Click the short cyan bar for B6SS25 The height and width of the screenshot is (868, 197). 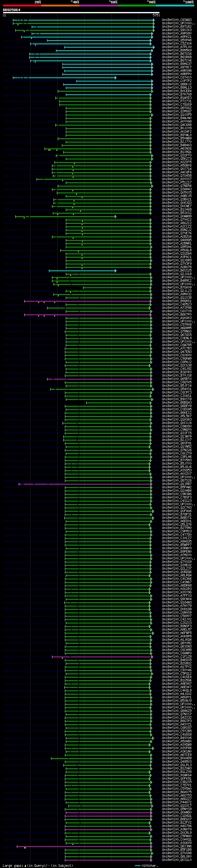[83, 271]
